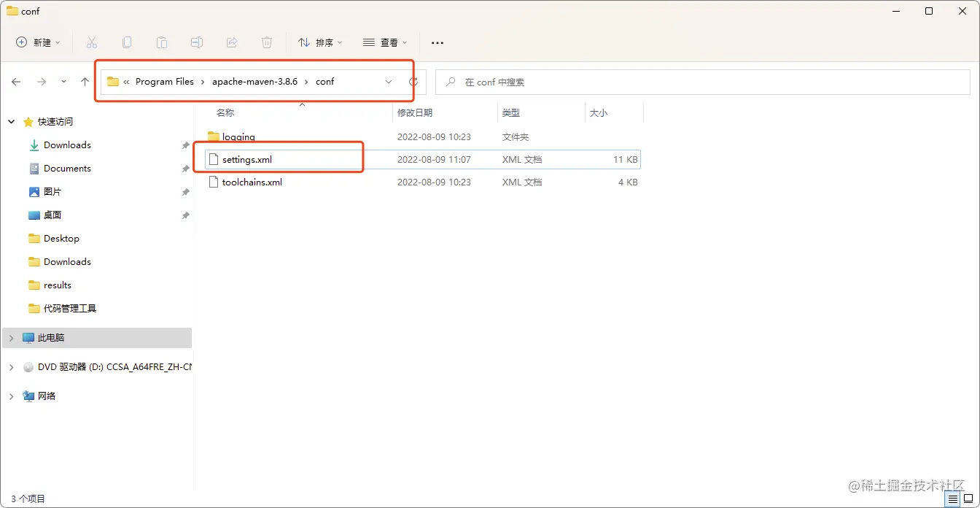
Task: Click pin icon next to Documents
Action: (x=186, y=169)
